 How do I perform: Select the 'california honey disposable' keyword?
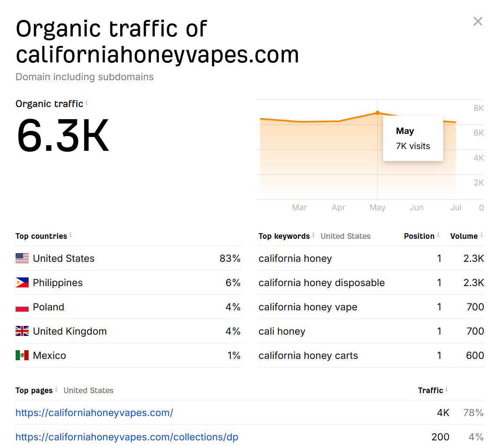coord(321,283)
